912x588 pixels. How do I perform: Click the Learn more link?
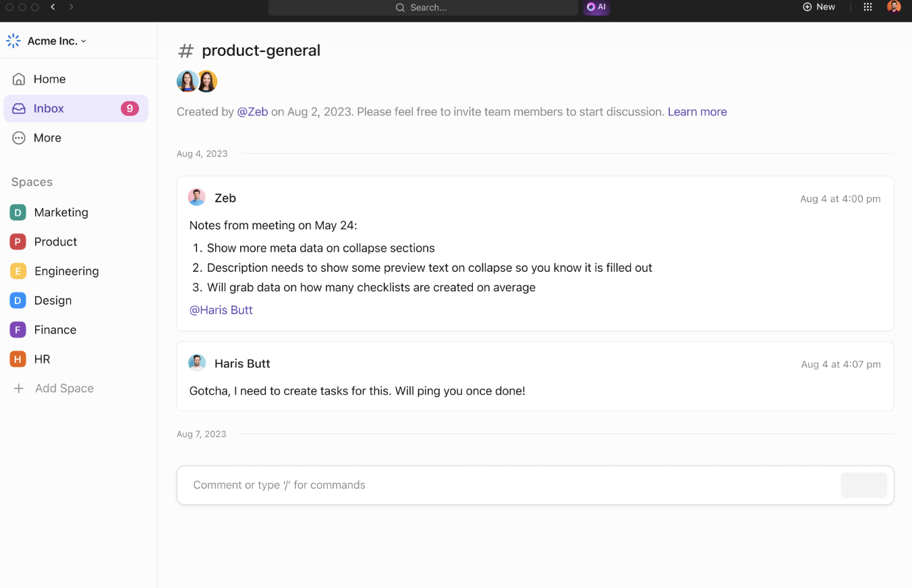697,112
